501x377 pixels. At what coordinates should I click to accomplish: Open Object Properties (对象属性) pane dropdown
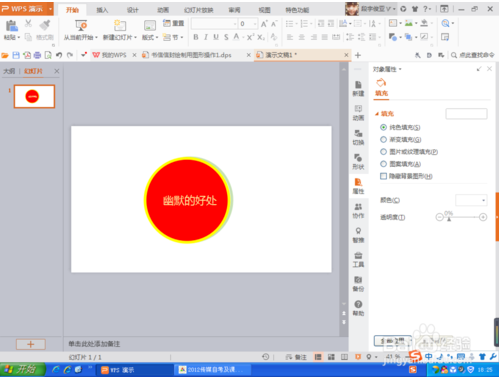tap(400, 69)
